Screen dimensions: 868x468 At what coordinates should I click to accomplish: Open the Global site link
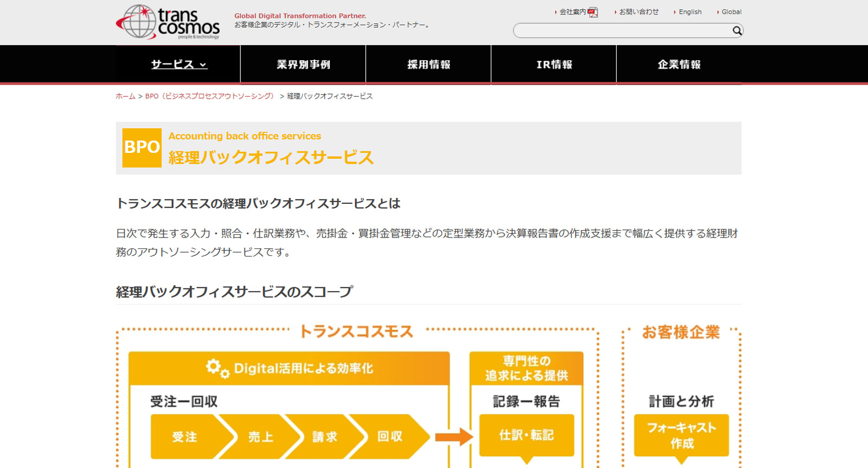pyautogui.click(x=731, y=12)
